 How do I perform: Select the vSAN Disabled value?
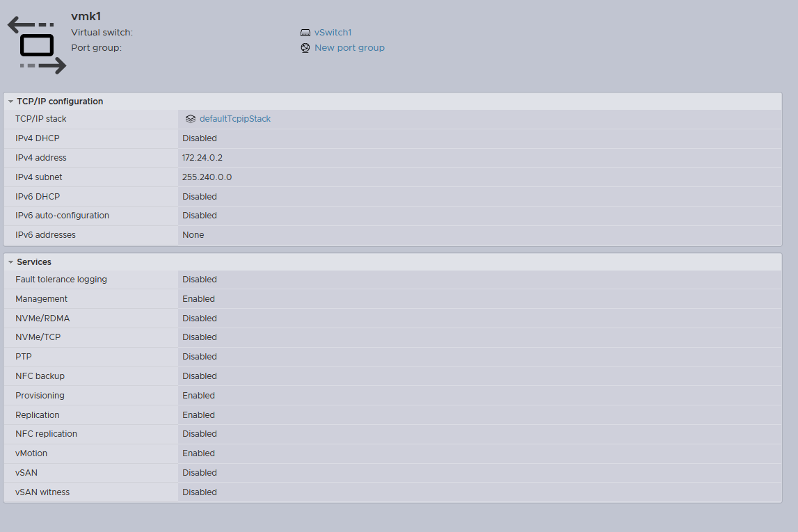click(x=200, y=472)
